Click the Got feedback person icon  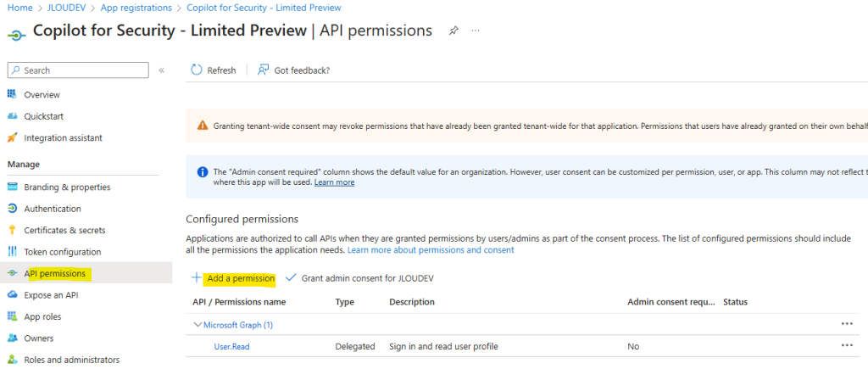point(263,70)
